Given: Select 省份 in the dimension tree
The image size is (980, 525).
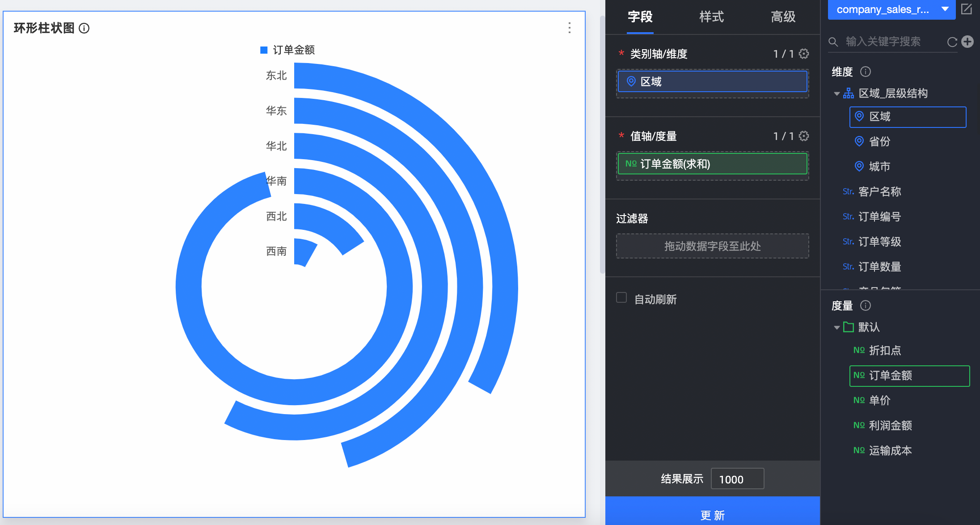Looking at the screenshot, I should click(879, 141).
